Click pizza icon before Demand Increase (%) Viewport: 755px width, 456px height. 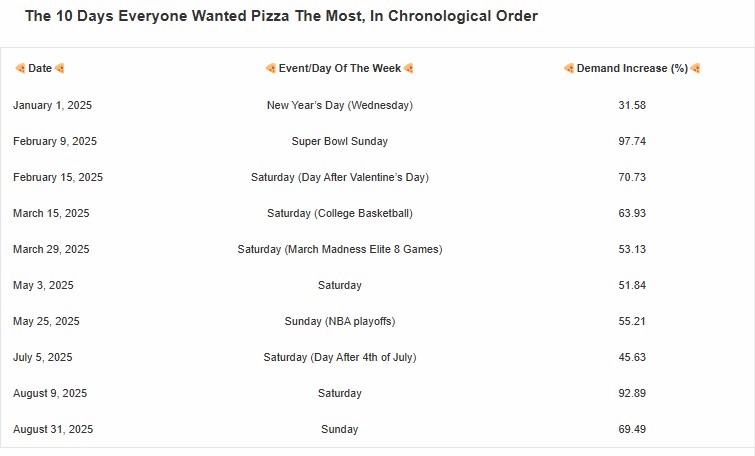pyautogui.click(x=569, y=68)
